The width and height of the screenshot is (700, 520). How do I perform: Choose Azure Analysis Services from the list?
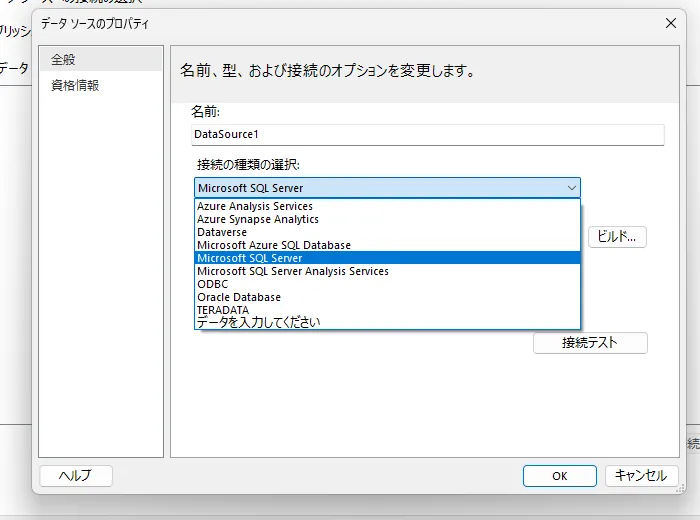click(388, 206)
